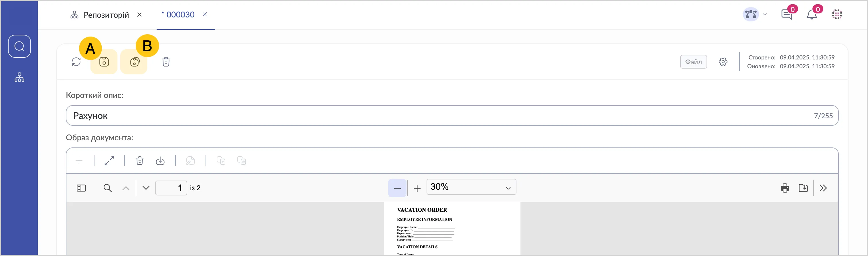Click the refresh icon in document toolbar
This screenshot has width=868, height=256.
[76, 62]
